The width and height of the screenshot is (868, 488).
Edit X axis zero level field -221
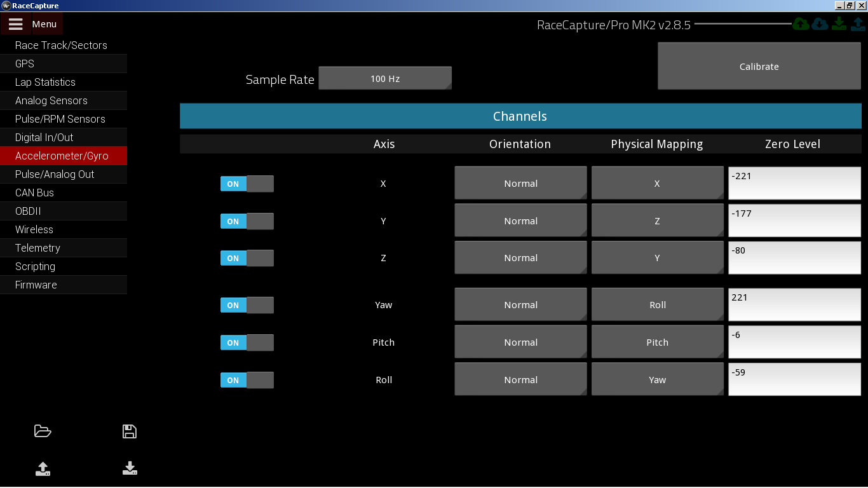coord(794,183)
